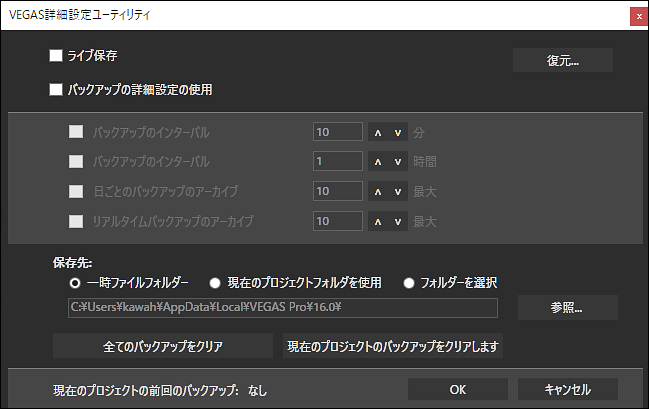Select フォルダーを選択 radio button
Screen dimensions: 649x409
click(x=409, y=283)
